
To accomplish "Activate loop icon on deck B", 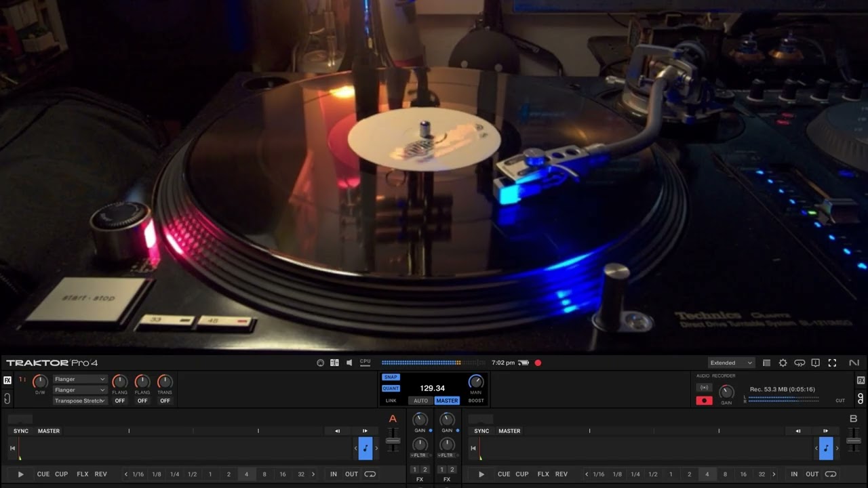I will (831, 474).
